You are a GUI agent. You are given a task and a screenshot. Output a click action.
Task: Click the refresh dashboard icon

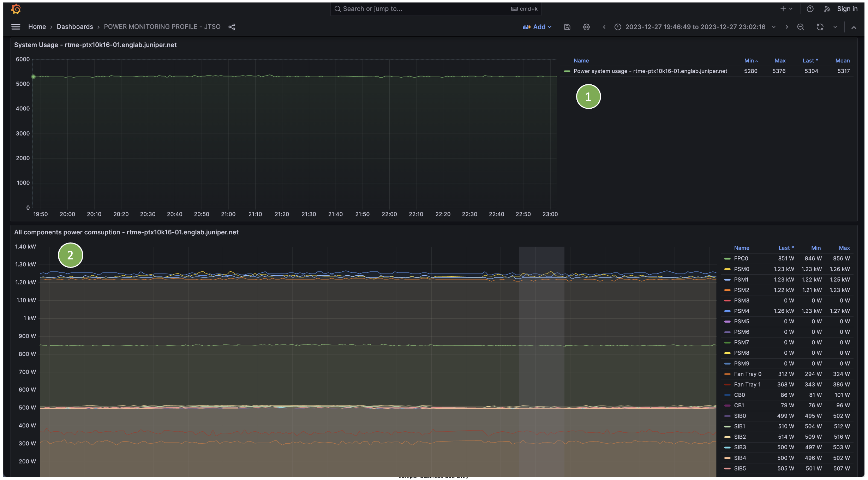point(820,27)
